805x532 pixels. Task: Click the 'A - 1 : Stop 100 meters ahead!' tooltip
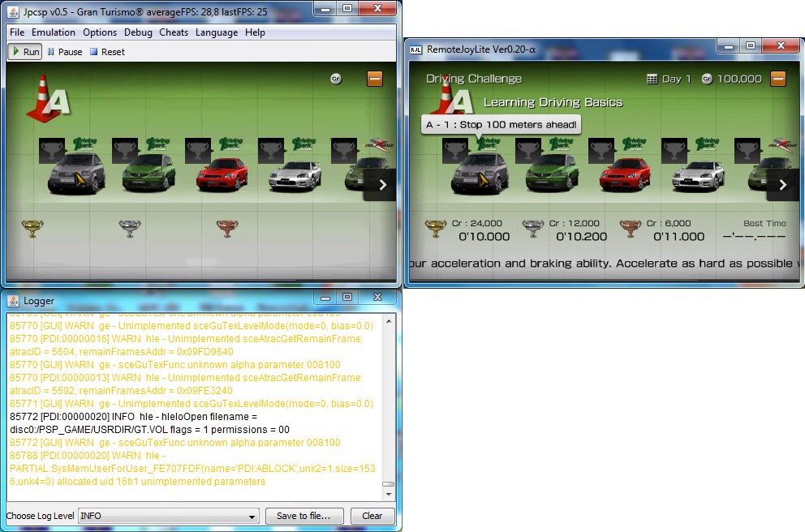point(501,125)
